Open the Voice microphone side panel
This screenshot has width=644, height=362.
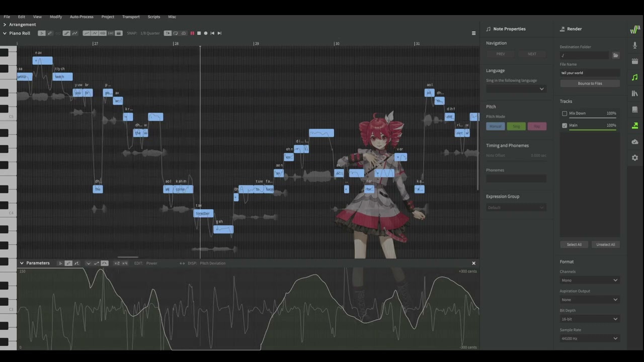click(635, 45)
